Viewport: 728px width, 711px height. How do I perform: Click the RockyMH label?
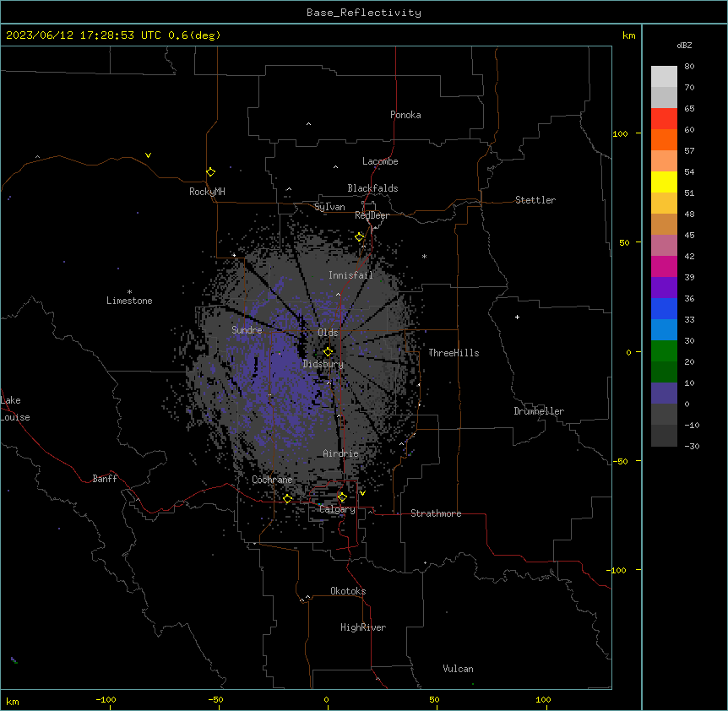[207, 192]
